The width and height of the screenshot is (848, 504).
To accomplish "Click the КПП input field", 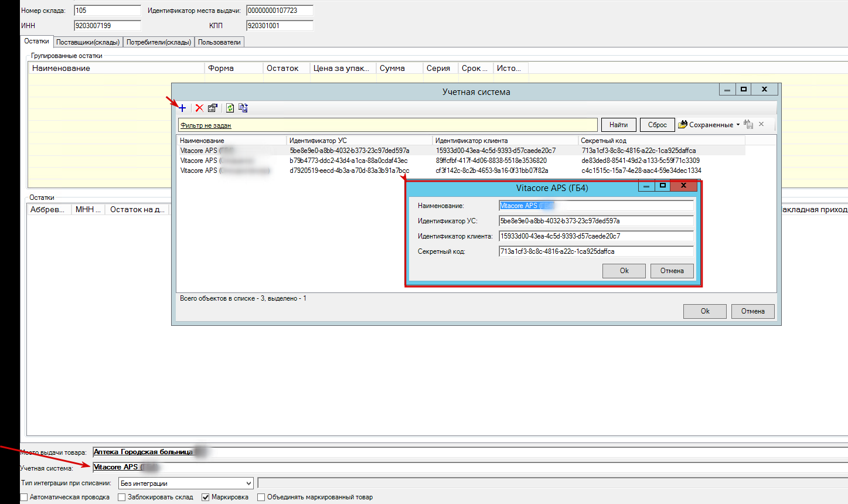I will pos(280,26).
